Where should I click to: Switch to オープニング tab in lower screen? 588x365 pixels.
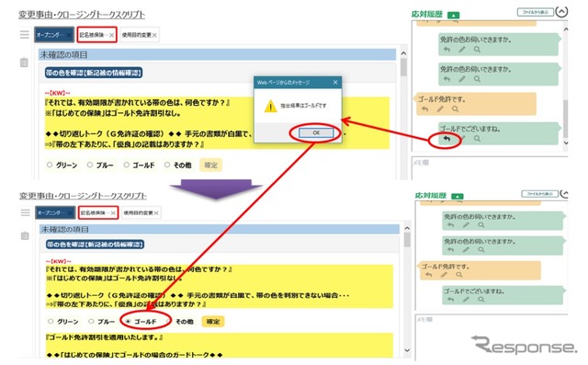55,212
